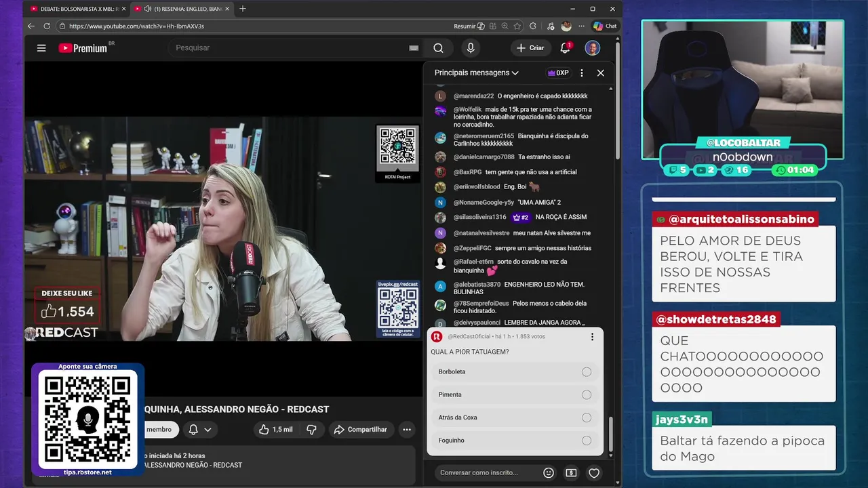Viewport: 868px width, 488px height.
Task: Start voice search with microphone icon
Action: pos(471,48)
